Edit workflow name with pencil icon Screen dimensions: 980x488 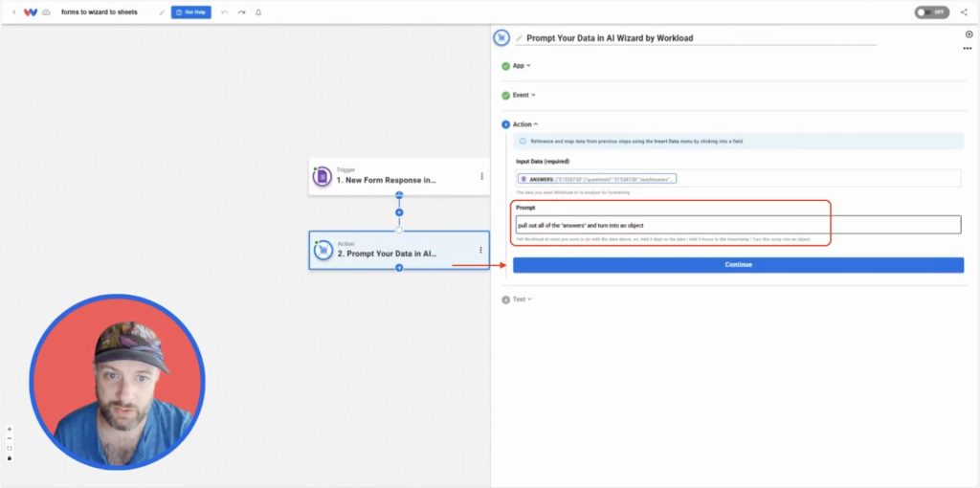click(x=162, y=12)
